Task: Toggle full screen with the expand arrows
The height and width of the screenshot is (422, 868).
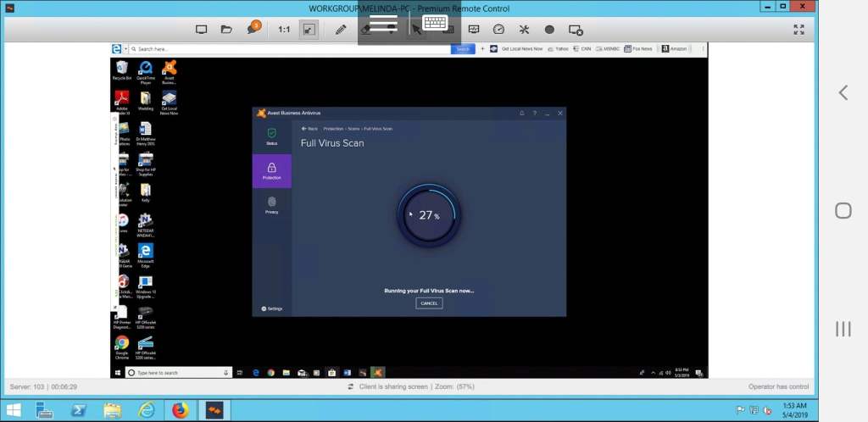Action: coord(798,30)
